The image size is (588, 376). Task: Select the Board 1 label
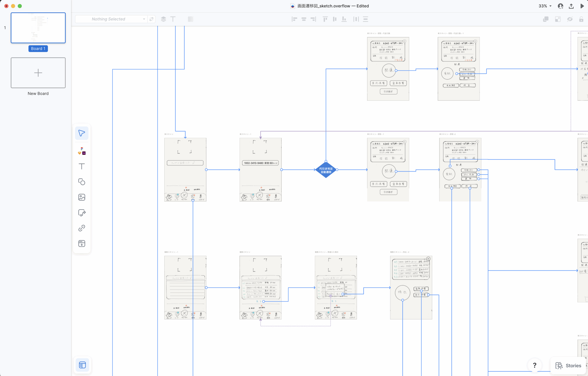(38, 48)
